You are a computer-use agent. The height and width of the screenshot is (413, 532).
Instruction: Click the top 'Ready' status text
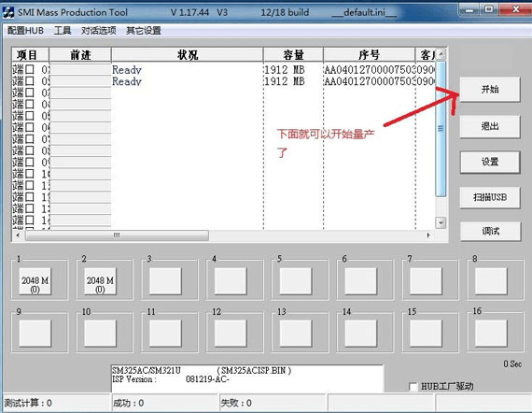127,70
